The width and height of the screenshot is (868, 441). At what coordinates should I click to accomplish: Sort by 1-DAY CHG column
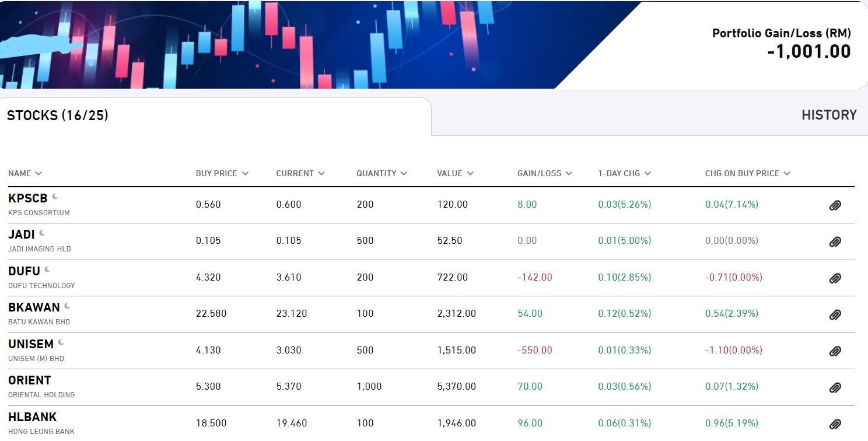(625, 173)
